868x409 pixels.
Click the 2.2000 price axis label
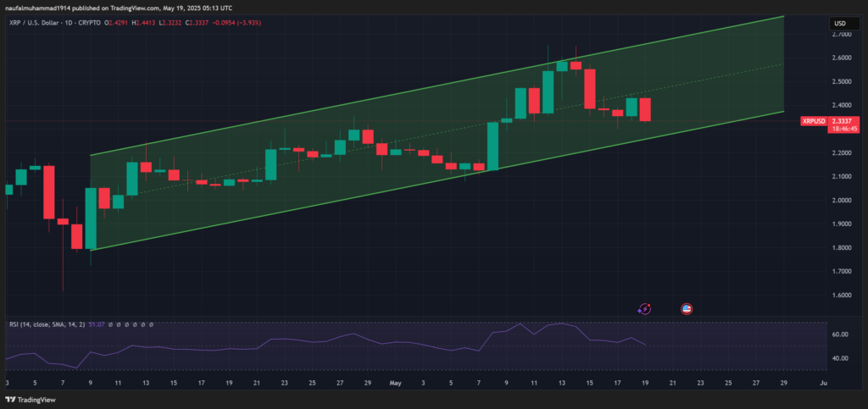[842, 152]
